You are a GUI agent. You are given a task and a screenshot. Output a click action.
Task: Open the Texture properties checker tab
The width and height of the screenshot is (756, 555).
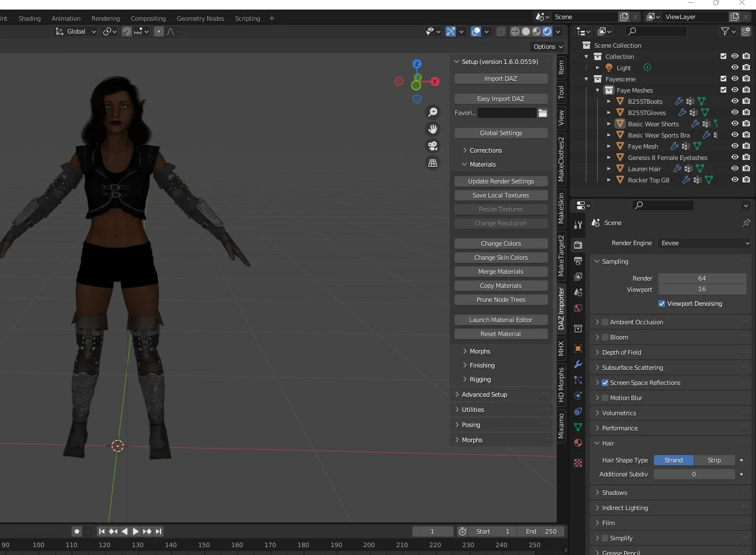click(578, 463)
